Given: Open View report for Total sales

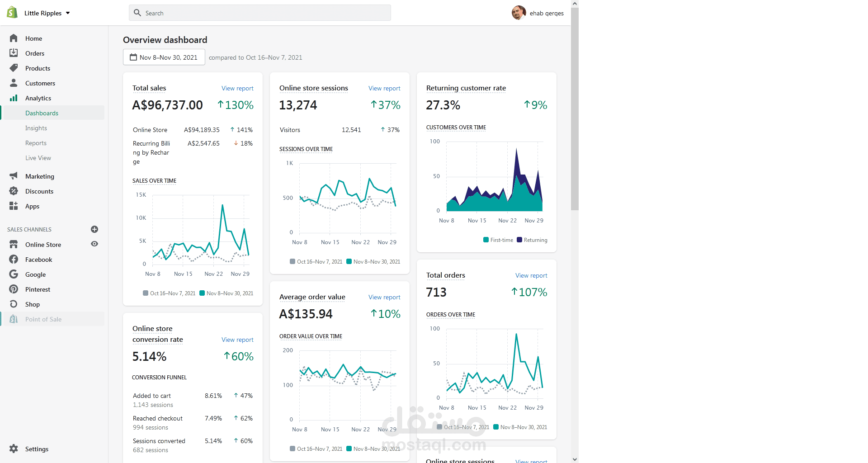Looking at the screenshot, I should point(237,88).
